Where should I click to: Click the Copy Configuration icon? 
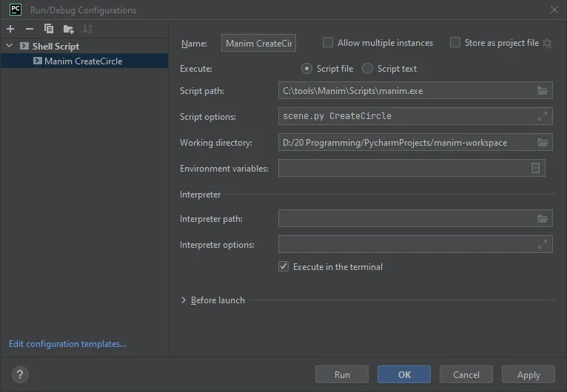(49, 29)
